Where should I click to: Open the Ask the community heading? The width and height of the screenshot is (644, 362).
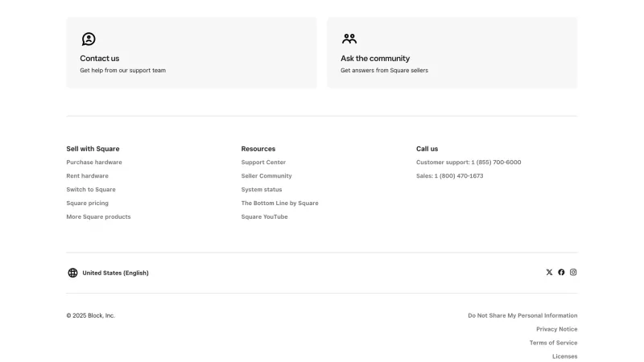coord(375,58)
